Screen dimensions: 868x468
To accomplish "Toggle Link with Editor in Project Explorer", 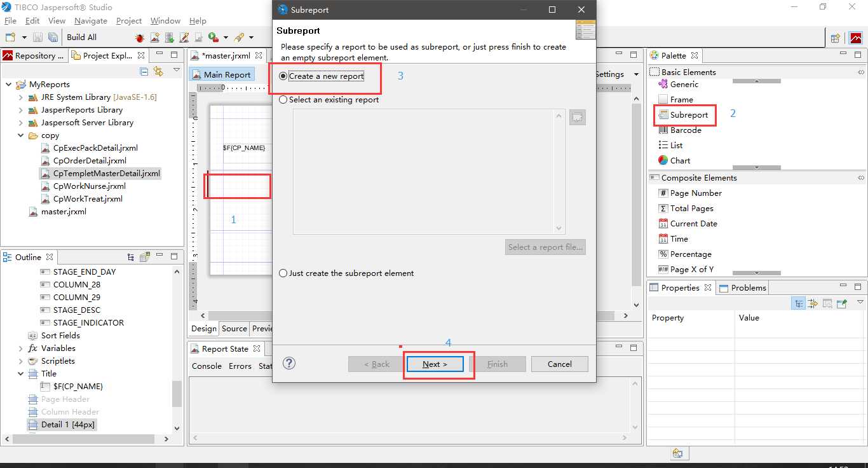I will [x=158, y=71].
